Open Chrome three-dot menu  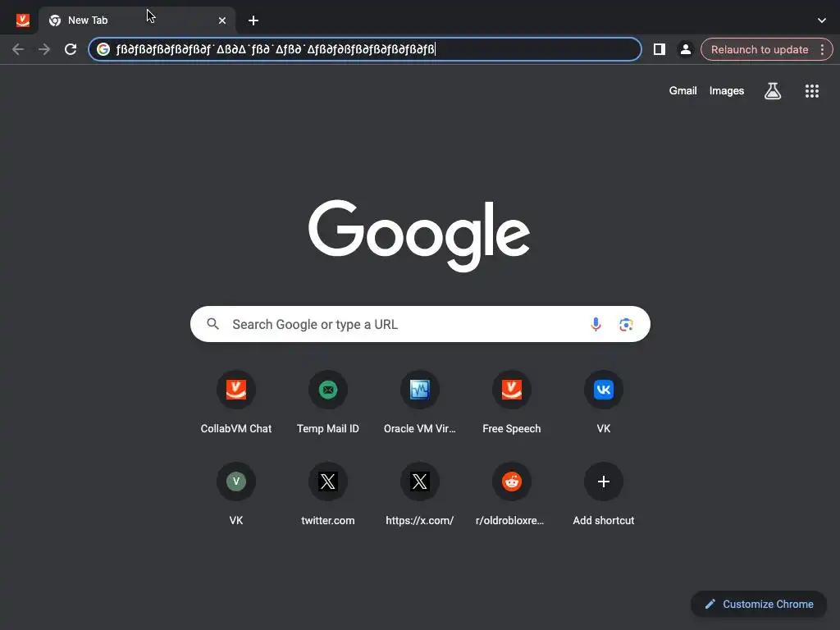[822, 49]
